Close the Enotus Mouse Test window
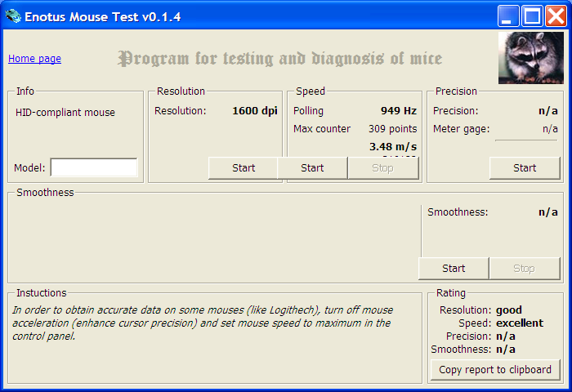The image size is (572, 392). [556, 16]
